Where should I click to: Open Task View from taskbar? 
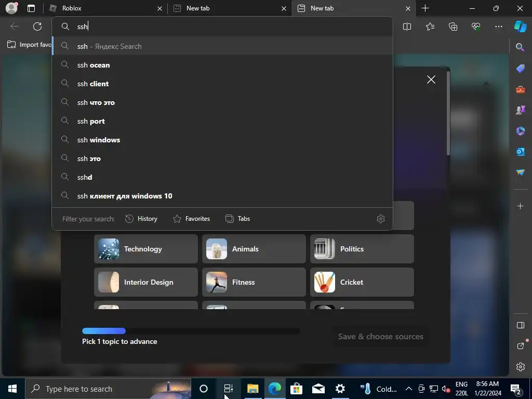tap(229, 389)
